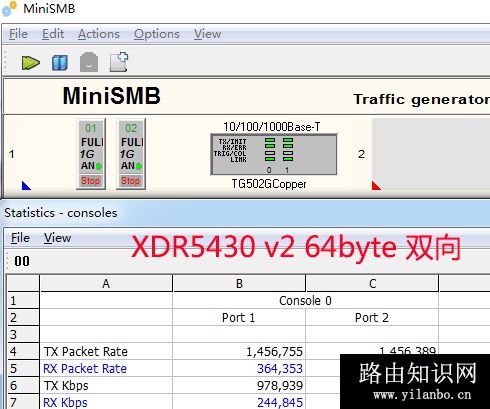Select row 5 header
The height and width of the screenshot is (409, 490).
tap(23, 368)
